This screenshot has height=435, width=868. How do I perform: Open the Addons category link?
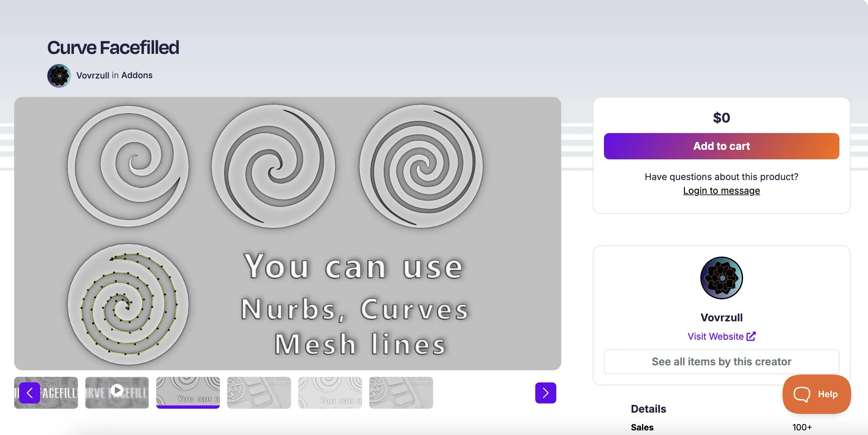tap(137, 75)
